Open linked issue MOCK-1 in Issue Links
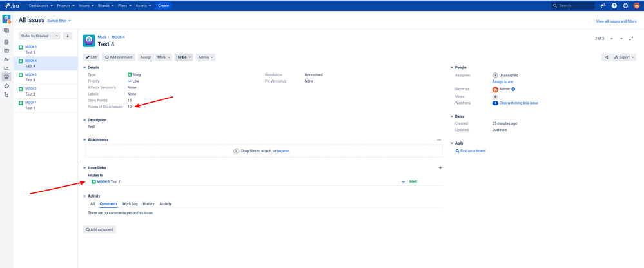The image size is (644, 268). point(103,181)
